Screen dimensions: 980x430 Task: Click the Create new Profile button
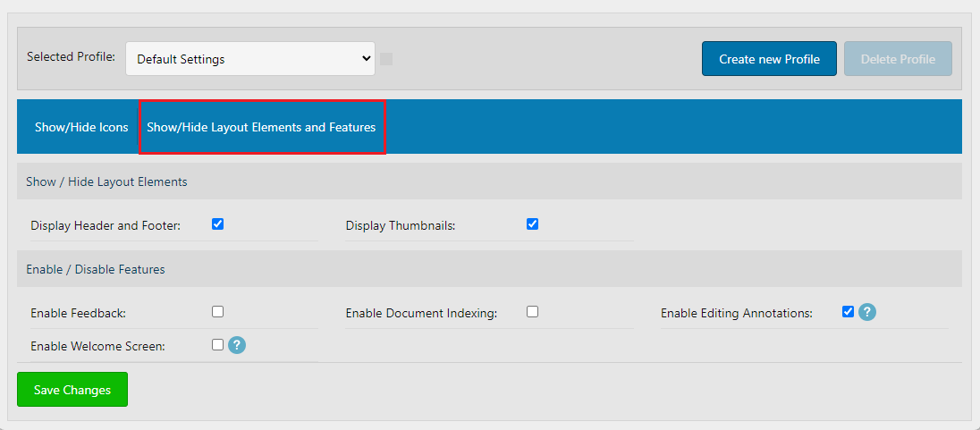click(769, 59)
